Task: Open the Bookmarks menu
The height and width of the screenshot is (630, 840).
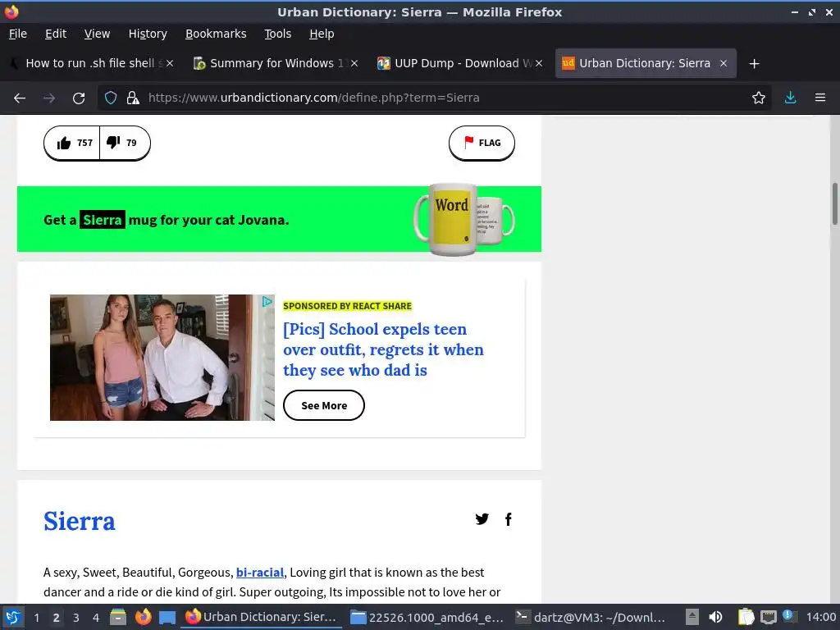Action: [x=216, y=34]
